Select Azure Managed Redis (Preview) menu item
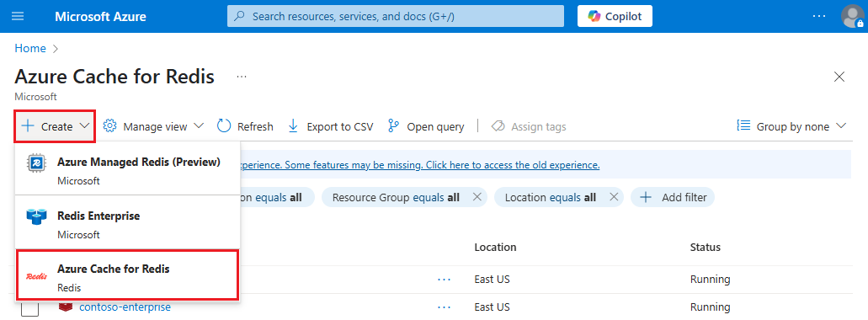Screen dimensions: 868x320 pos(127,168)
